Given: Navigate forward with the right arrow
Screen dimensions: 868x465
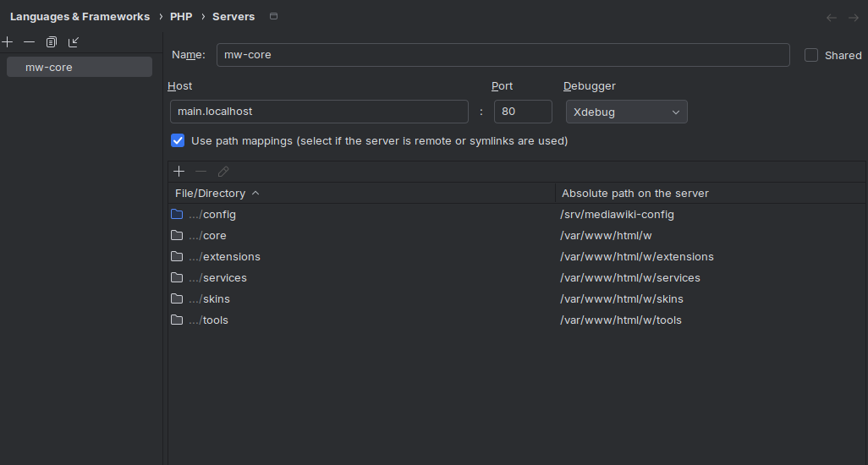Looking at the screenshot, I should click(x=854, y=17).
